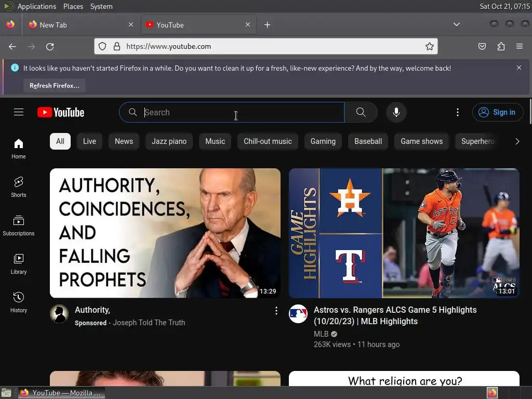Open History in sidebar
The width and height of the screenshot is (532, 399).
(x=19, y=302)
